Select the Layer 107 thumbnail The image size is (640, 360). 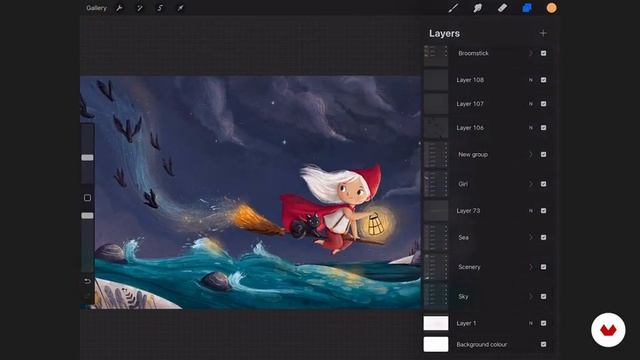[x=436, y=104]
